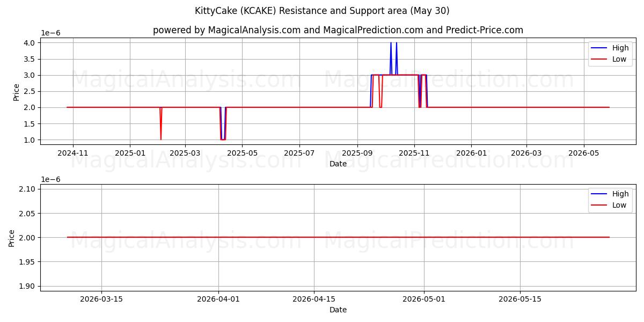Click the '2026-04-15' date tick in bottom chart
644x322 pixels.
[314, 299]
